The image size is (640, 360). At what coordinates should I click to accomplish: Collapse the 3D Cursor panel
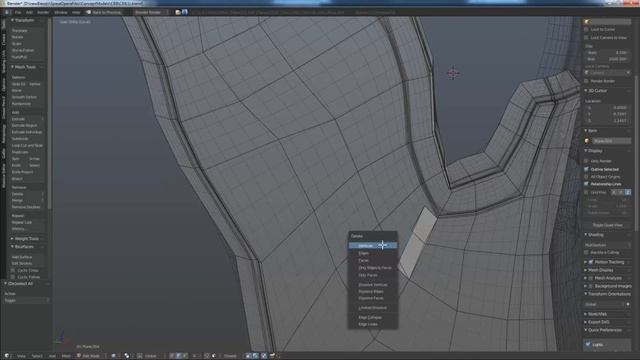click(x=586, y=91)
